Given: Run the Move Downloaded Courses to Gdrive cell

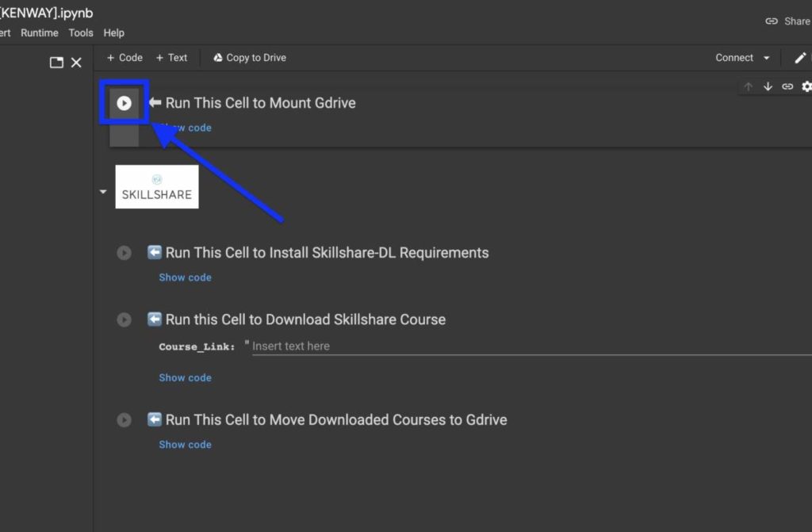Looking at the screenshot, I should [124, 419].
